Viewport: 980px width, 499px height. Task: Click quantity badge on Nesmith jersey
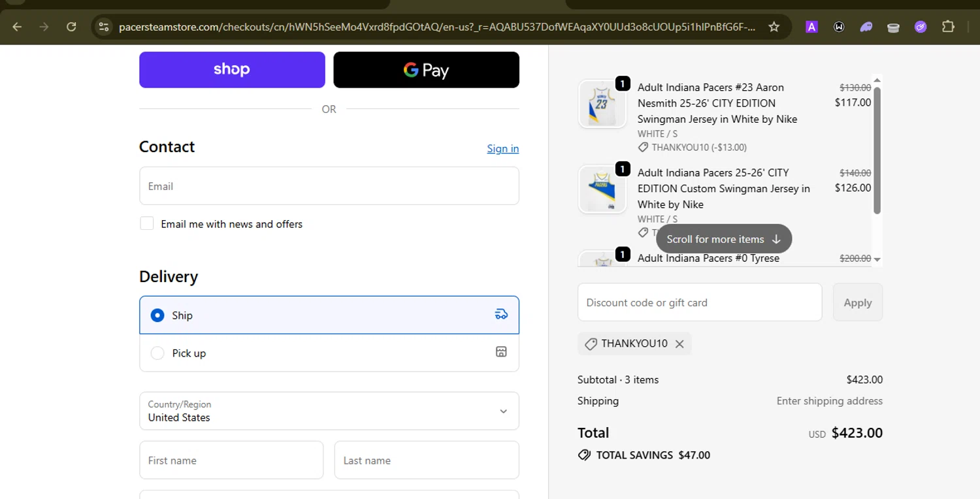tap(623, 84)
